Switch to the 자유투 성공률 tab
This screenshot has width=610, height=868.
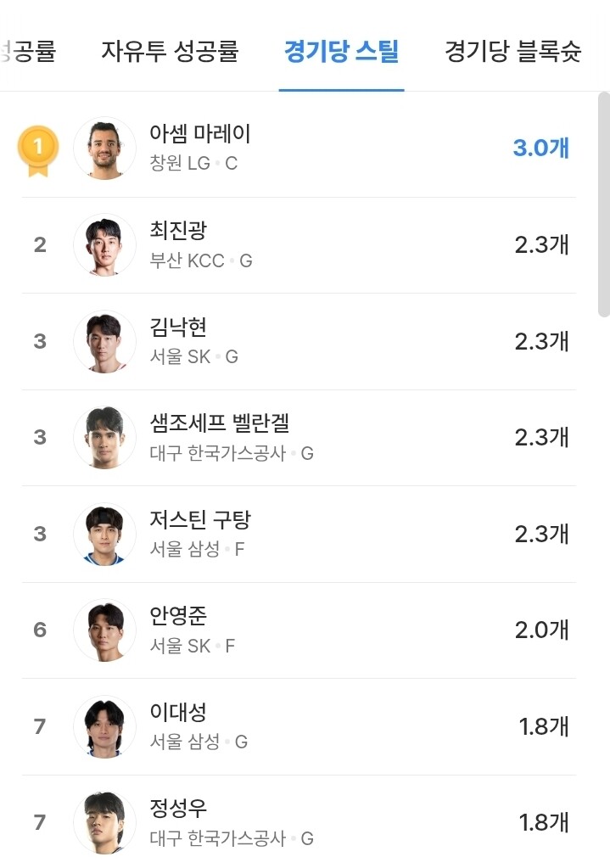[171, 52]
